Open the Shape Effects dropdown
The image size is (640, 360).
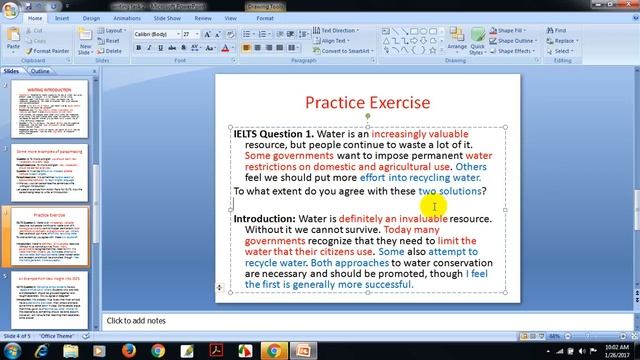512,51
